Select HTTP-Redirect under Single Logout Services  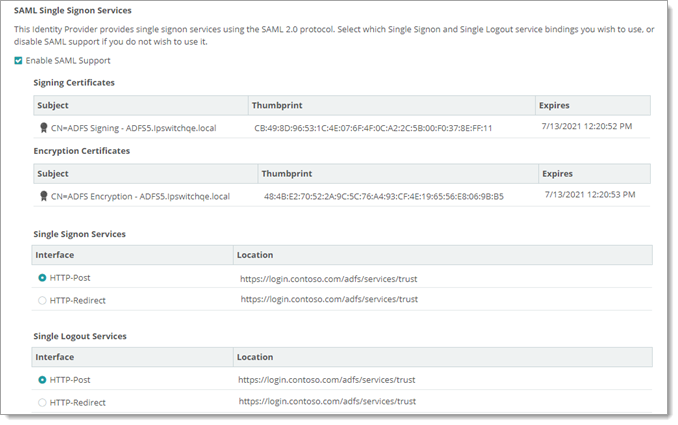point(42,402)
